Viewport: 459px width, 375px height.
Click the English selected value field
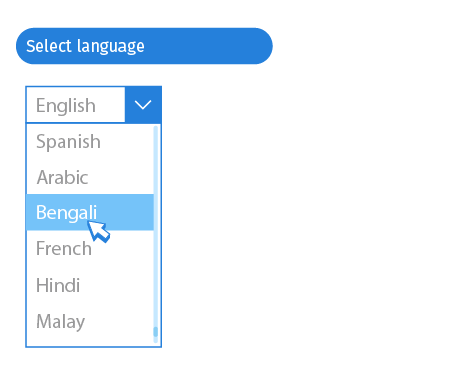click(76, 105)
